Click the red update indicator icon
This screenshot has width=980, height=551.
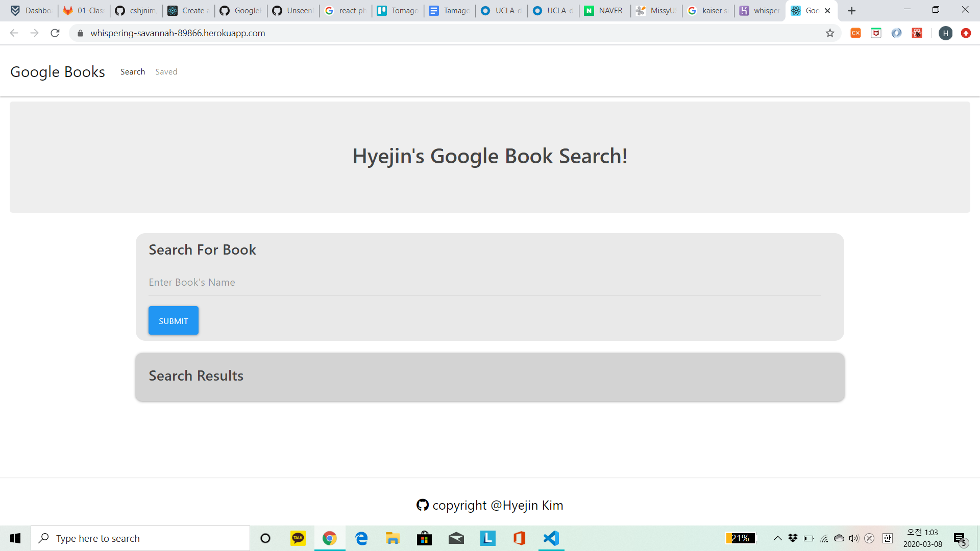[x=966, y=33]
